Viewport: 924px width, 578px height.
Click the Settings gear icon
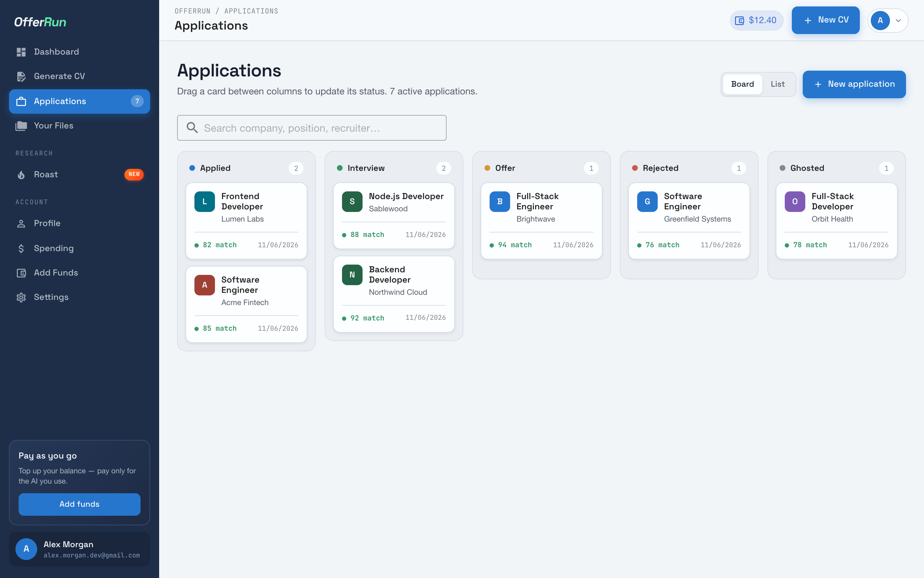point(21,297)
